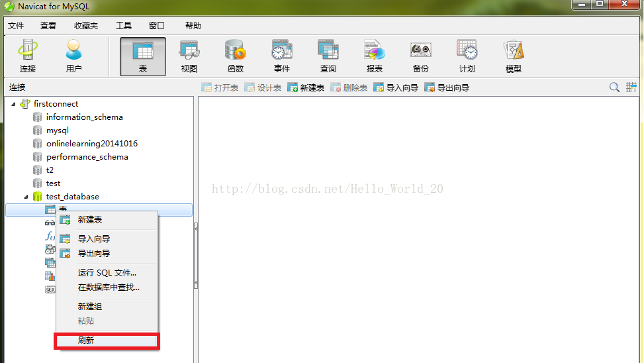Screen dimensions: 644x363
Task: Choose 新建表 in the context menu
Action: tap(107, 220)
